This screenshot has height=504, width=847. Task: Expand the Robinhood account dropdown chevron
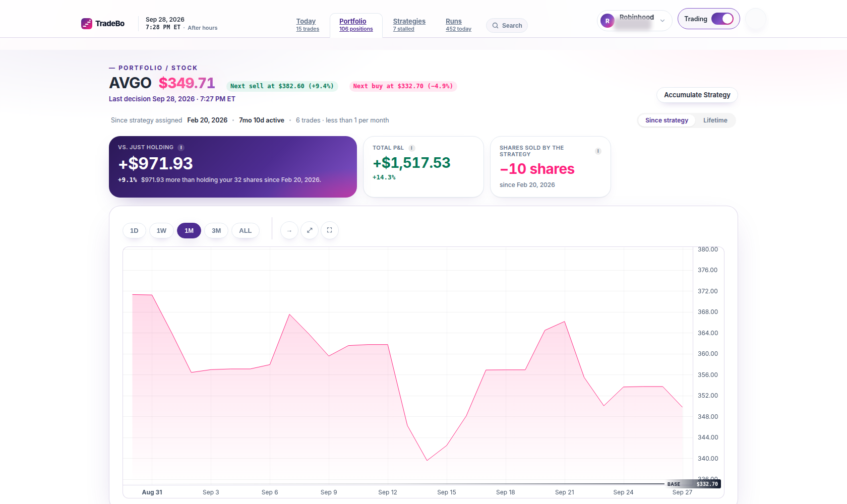tap(662, 21)
